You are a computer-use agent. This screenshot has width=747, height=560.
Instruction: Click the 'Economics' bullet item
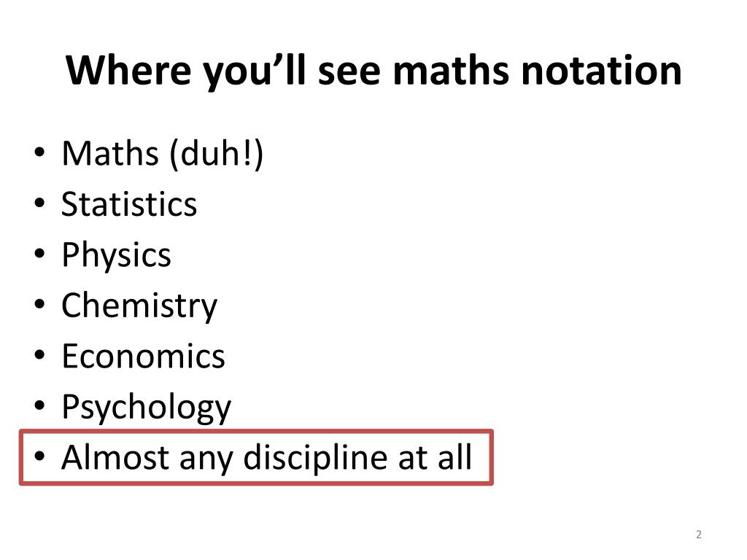pos(143,356)
